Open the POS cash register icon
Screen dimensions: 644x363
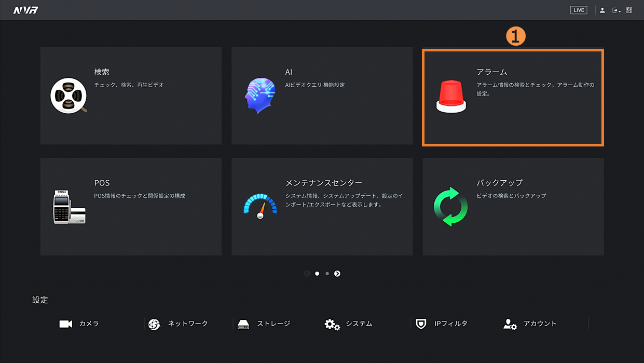(69, 207)
